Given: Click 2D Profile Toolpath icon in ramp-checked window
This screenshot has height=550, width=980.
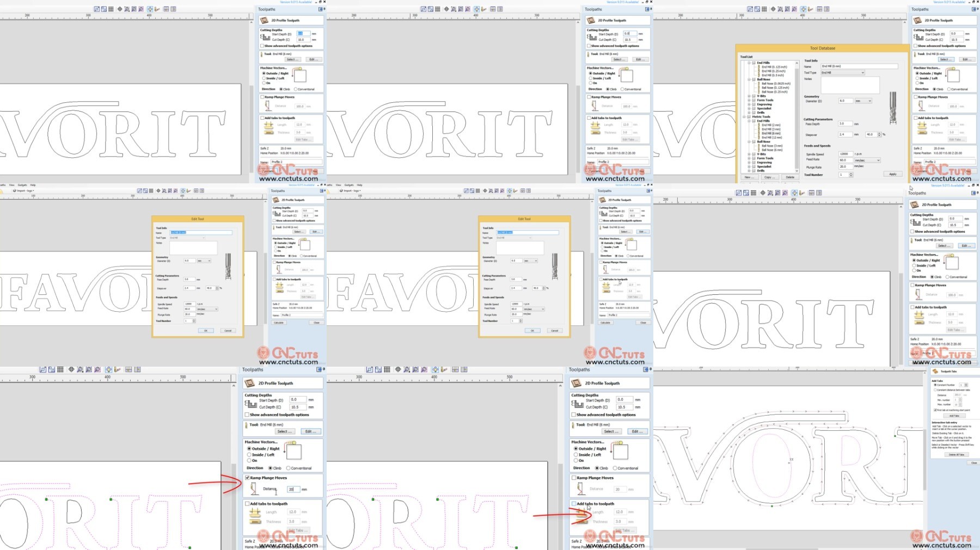Looking at the screenshot, I should tap(250, 384).
